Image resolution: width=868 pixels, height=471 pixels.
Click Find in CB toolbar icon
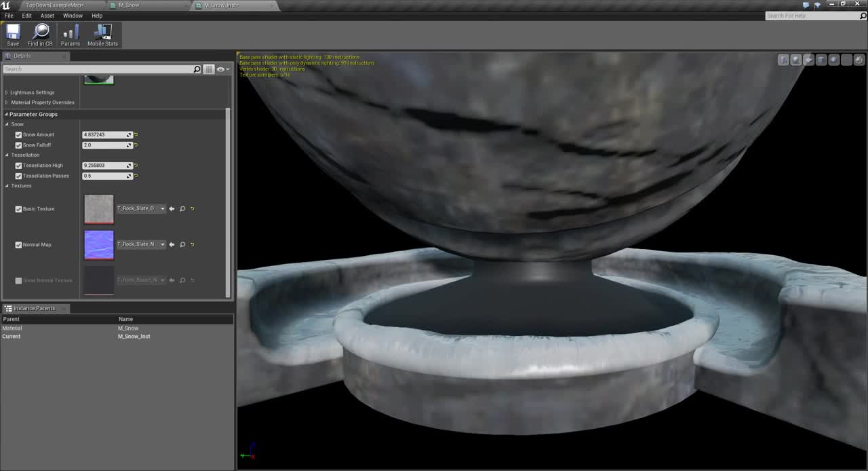tap(40, 35)
